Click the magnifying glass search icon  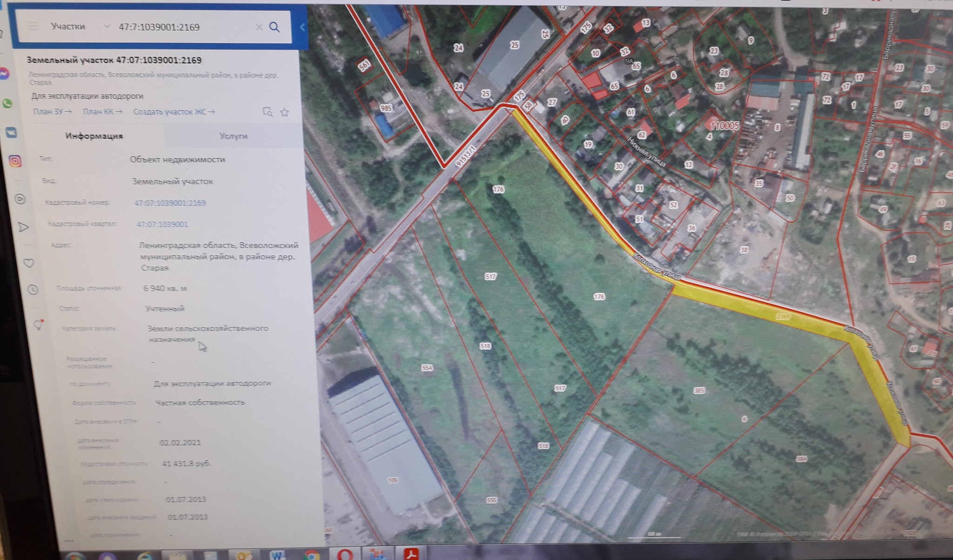coord(275,27)
